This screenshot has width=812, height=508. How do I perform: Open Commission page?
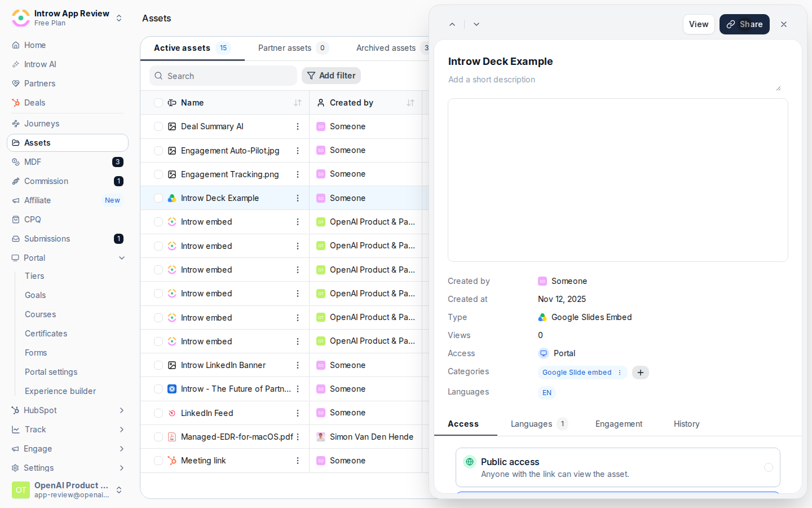[x=68, y=181]
